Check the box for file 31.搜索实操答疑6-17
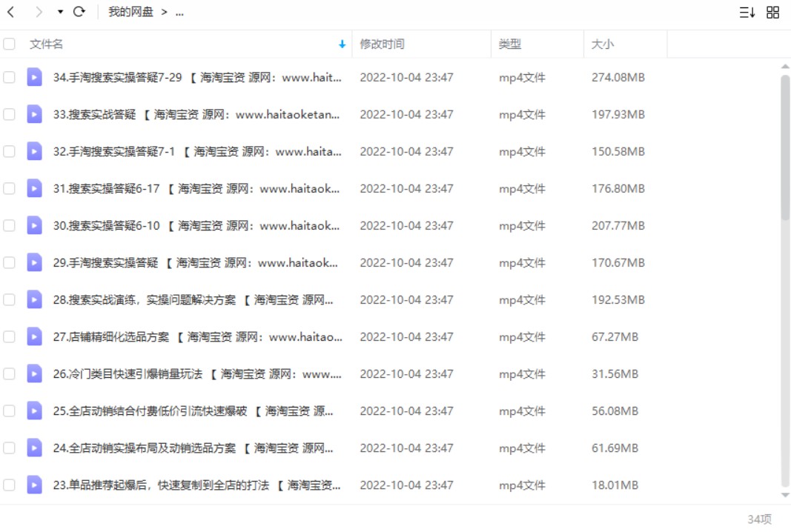 point(9,189)
